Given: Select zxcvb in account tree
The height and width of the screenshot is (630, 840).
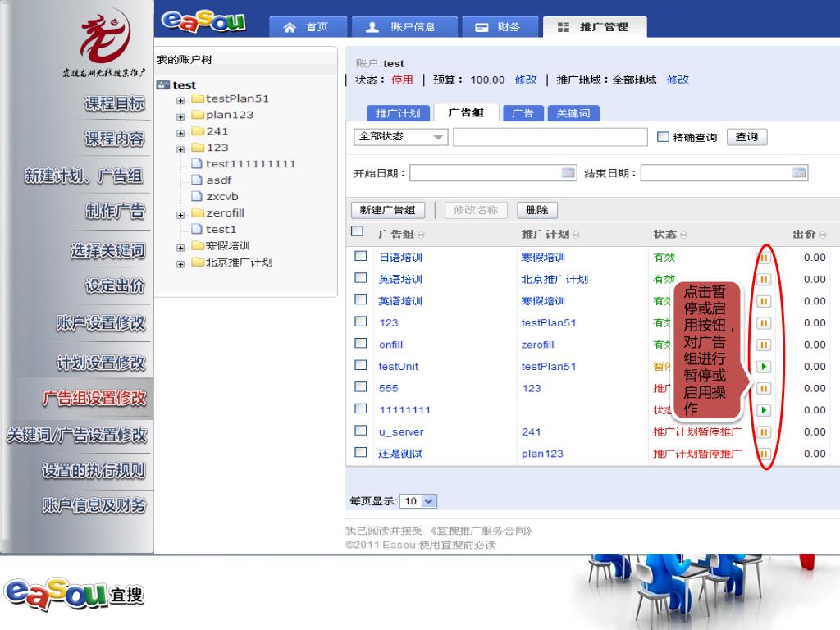Looking at the screenshot, I should pyautogui.click(x=221, y=197).
